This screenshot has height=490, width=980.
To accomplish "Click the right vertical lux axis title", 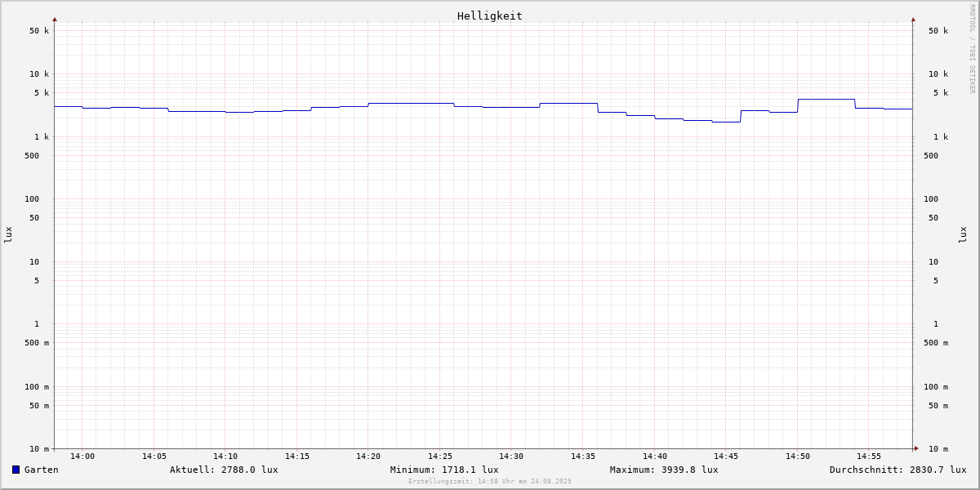I will (x=963, y=235).
